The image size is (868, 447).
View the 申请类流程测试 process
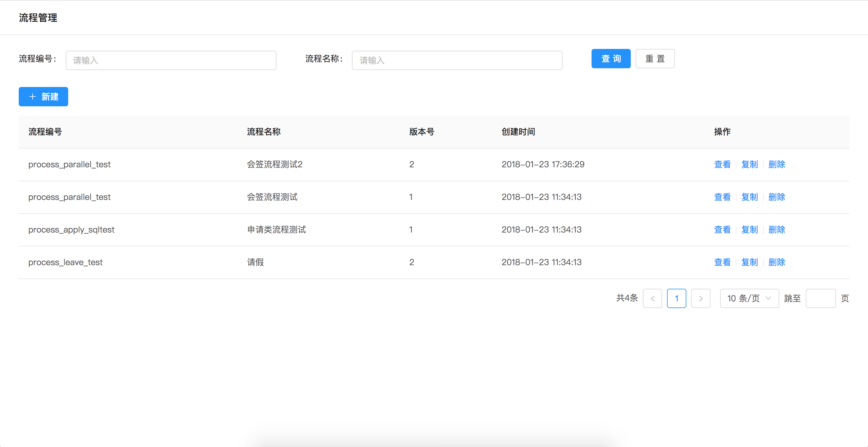(722, 230)
